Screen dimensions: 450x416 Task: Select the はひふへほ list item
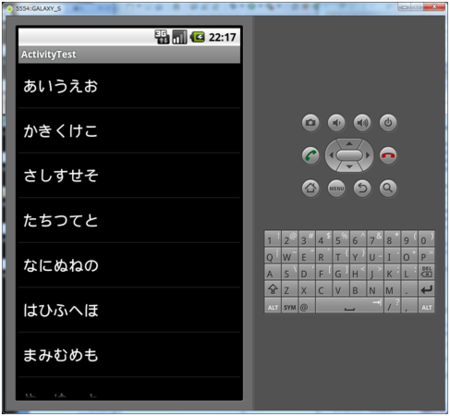point(129,310)
